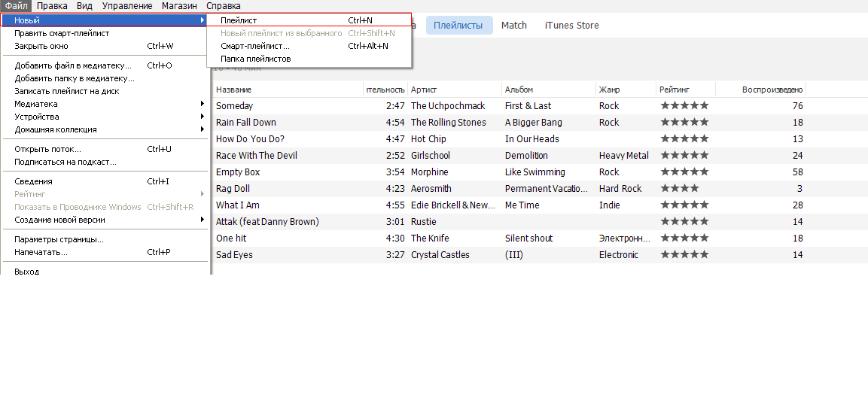Choose Закрыть окно

105,46
